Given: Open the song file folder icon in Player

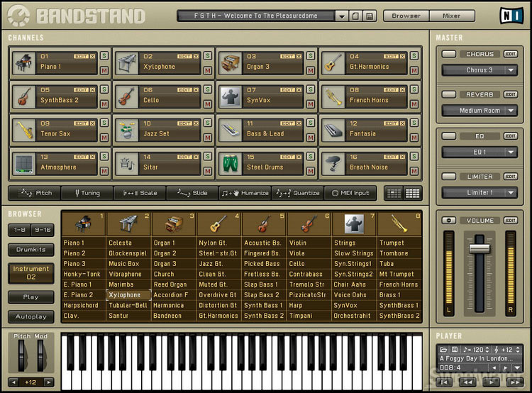Looking at the screenshot, I should (x=443, y=349).
